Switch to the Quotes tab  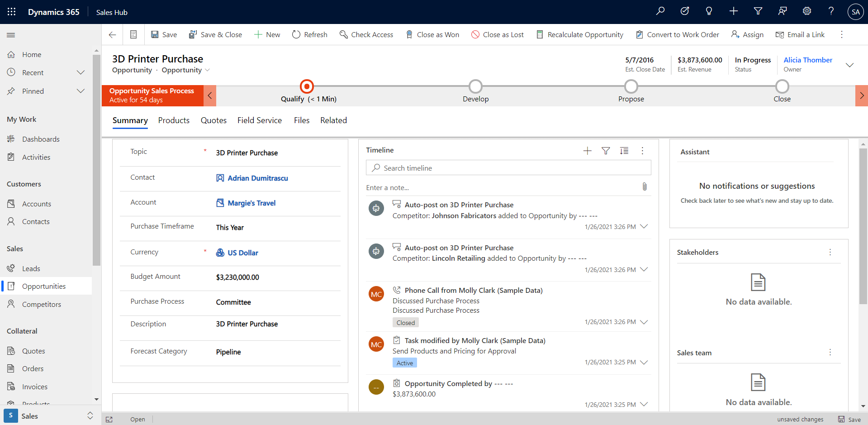(x=213, y=120)
